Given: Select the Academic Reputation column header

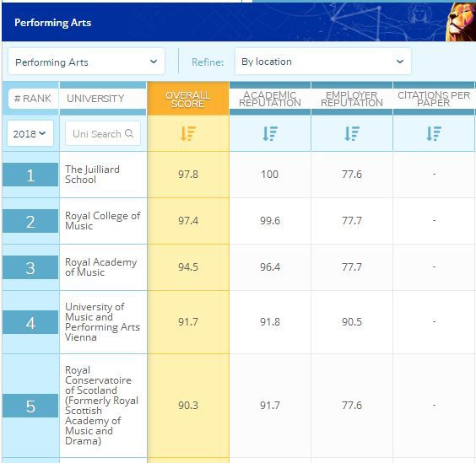Looking at the screenshot, I should pyautogui.click(x=270, y=99).
